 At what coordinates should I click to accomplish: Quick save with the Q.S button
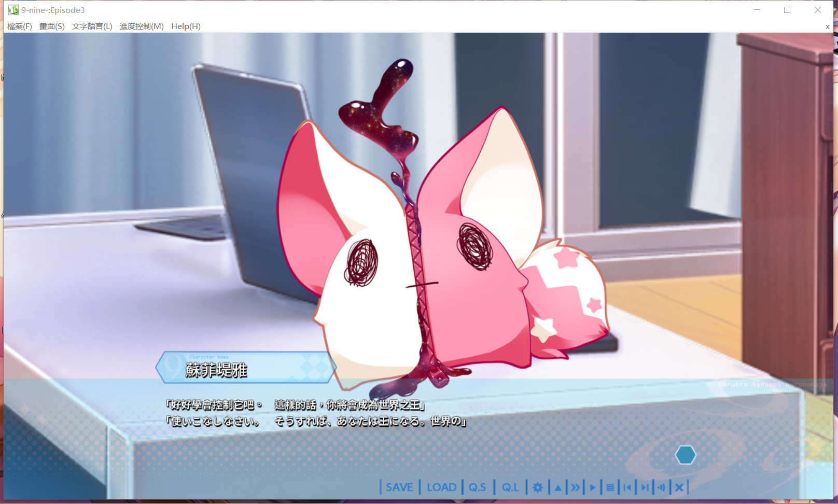click(x=477, y=487)
